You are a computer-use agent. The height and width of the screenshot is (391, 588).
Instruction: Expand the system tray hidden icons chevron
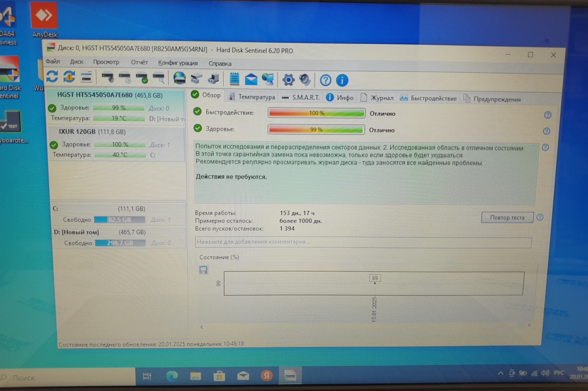(500, 373)
